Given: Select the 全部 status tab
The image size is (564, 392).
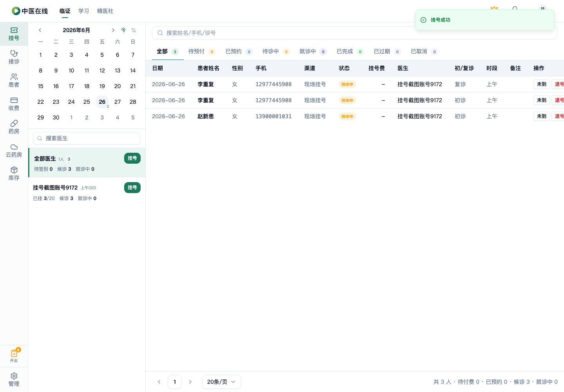Looking at the screenshot, I should point(168,51).
